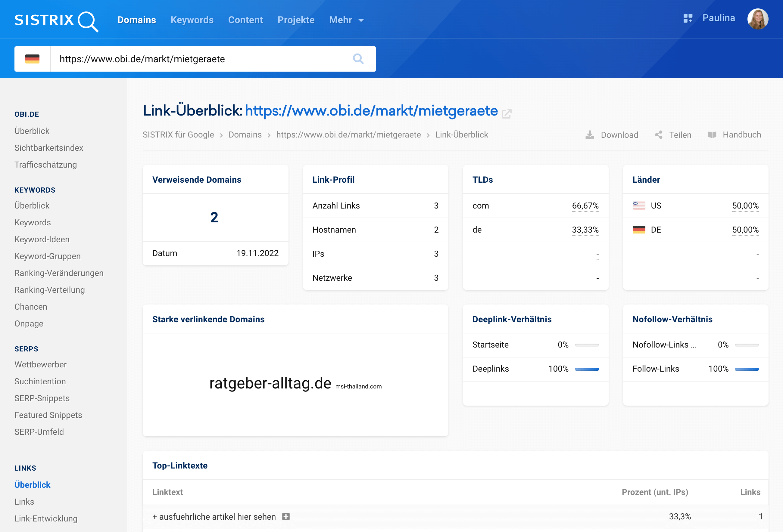This screenshot has width=783, height=532.
Task: Click the Domains breadcrumb link
Action: point(245,135)
